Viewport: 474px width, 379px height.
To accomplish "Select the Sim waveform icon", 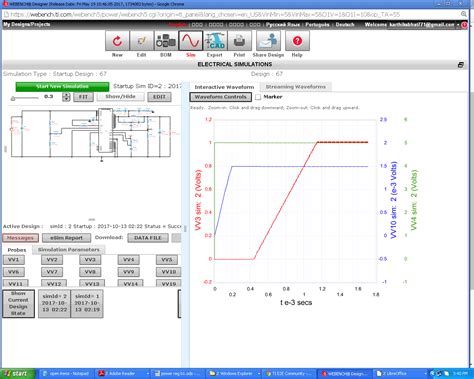I will click(190, 41).
